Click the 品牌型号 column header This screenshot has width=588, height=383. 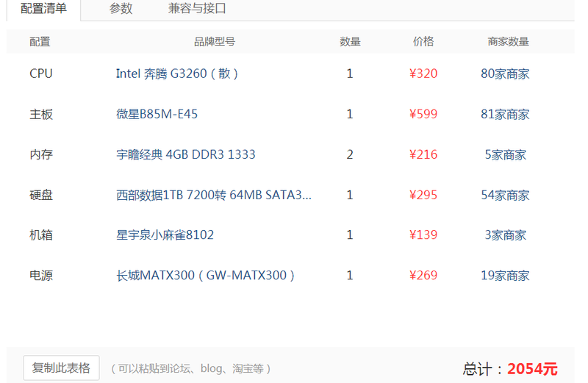click(x=215, y=42)
